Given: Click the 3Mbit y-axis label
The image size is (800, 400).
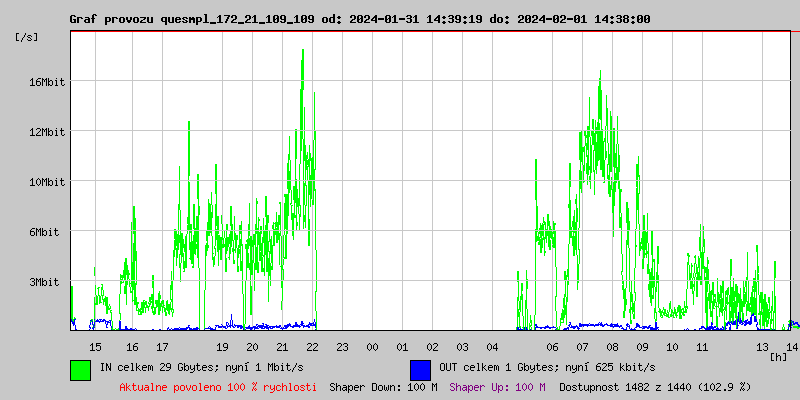Looking at the screenshot, I should pyautogui.click(x=44, y=282).
